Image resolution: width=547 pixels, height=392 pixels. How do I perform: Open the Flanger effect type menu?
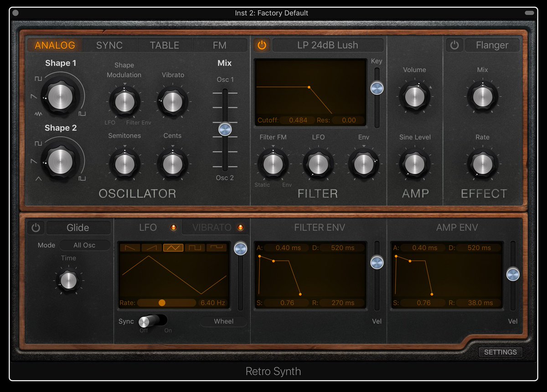(x=492, y=45)
